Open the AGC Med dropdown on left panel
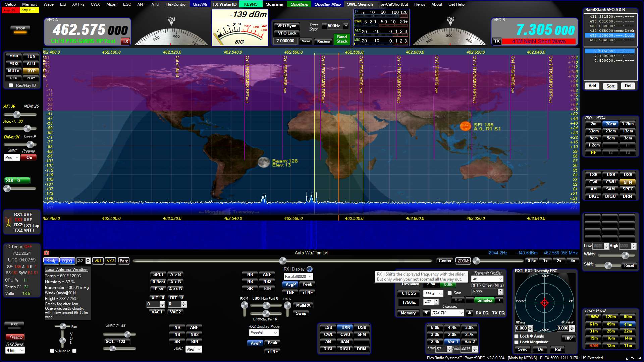The image size is (644, 362). [12, 158]
